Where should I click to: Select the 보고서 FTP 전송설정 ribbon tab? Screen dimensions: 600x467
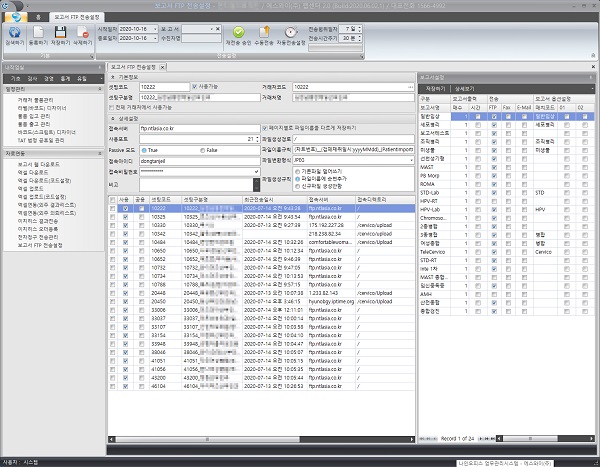(77, 17)
